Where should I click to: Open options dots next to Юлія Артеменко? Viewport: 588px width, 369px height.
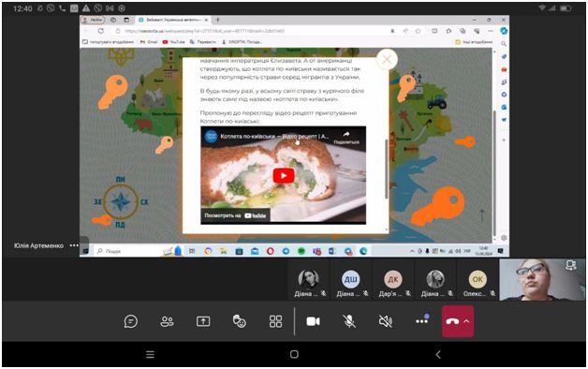click(x=74, y=245)
